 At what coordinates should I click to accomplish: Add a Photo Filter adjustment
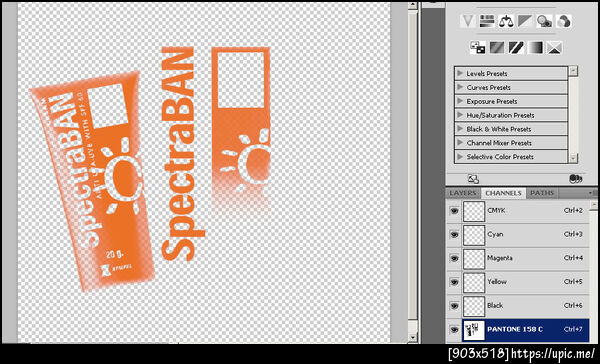pyautogui.click(x=544, y=21)
